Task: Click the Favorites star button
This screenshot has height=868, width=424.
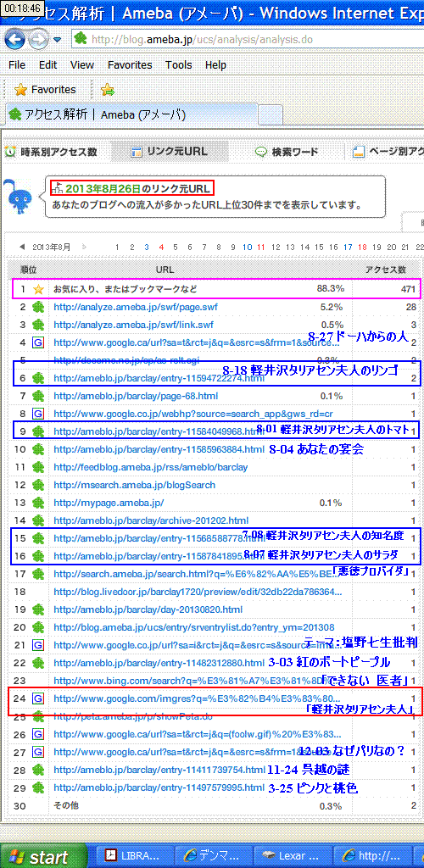Action: pos(45,89)
